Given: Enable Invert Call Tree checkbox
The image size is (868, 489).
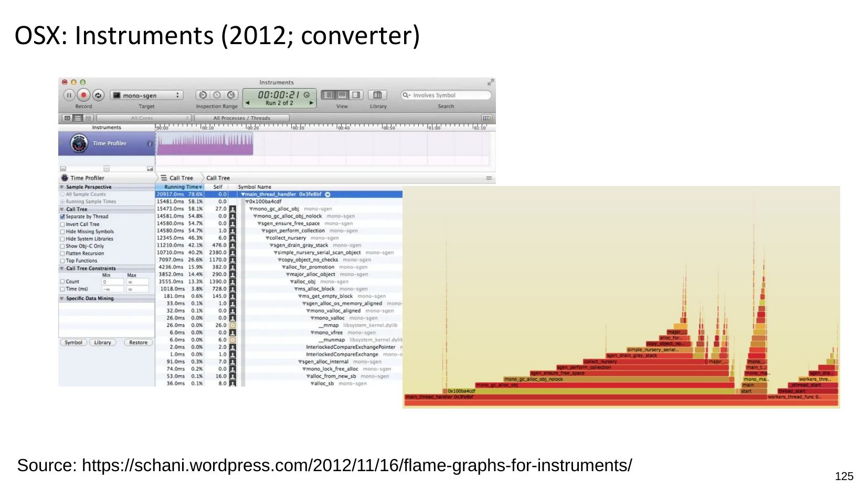Looking at the screenshot, I should pos(62,224).
